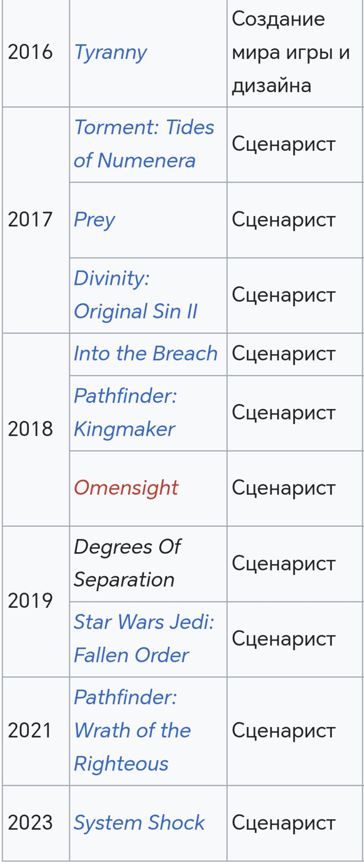Click the Сценарист cell beside Prey

tap(295, 220)
